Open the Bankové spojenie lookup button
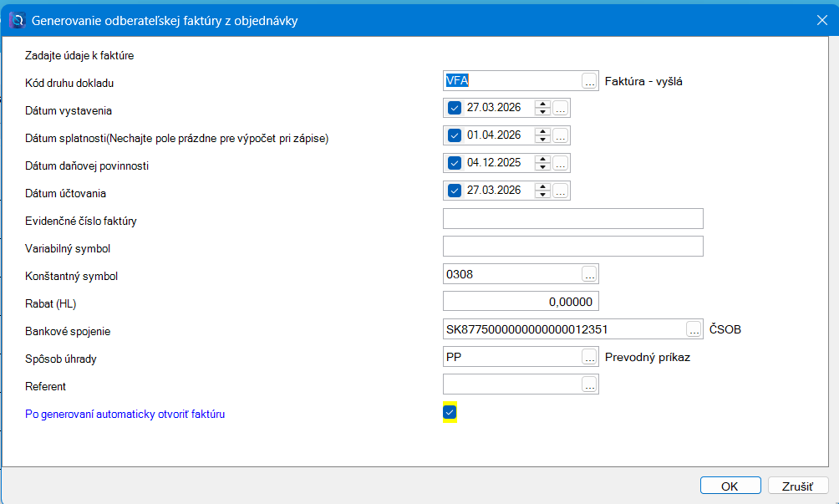 (x=693, y=329)
